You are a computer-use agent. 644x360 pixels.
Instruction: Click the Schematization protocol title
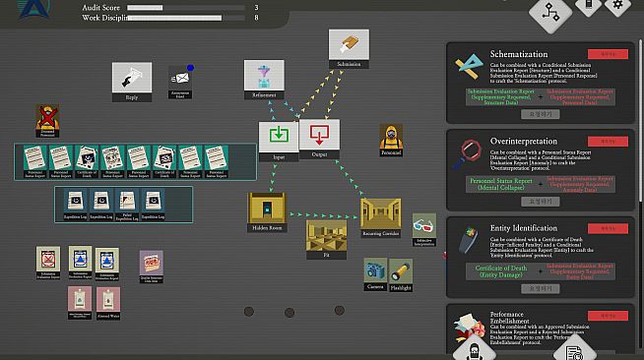coord(519,54)
